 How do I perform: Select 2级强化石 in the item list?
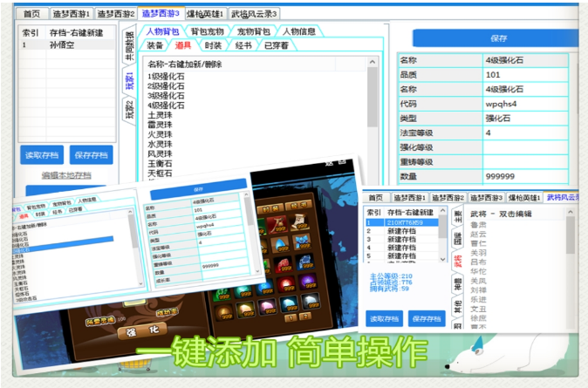point(166,86)
